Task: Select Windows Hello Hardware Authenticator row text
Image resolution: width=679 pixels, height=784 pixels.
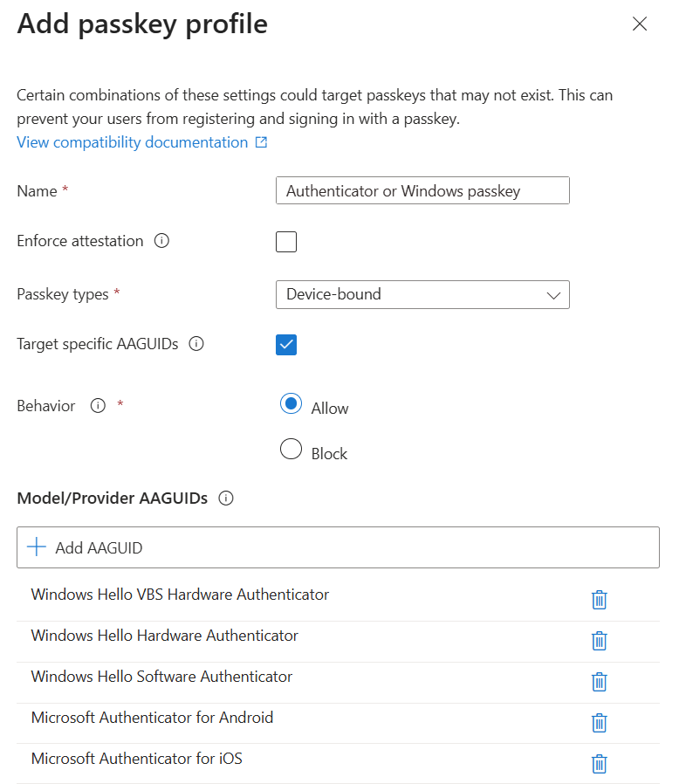Action: click(x=164, y=636)
